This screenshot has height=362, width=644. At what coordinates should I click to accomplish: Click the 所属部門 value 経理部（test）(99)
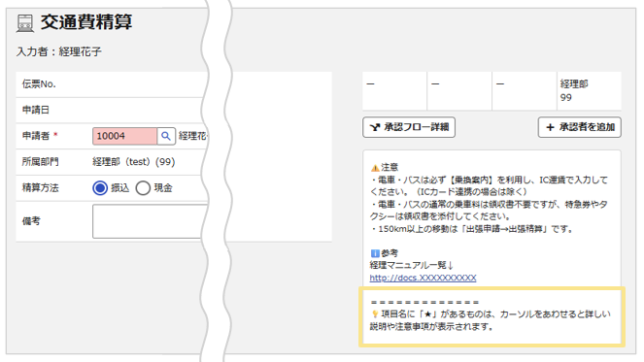pyautogui.click(x=133, y=162)
